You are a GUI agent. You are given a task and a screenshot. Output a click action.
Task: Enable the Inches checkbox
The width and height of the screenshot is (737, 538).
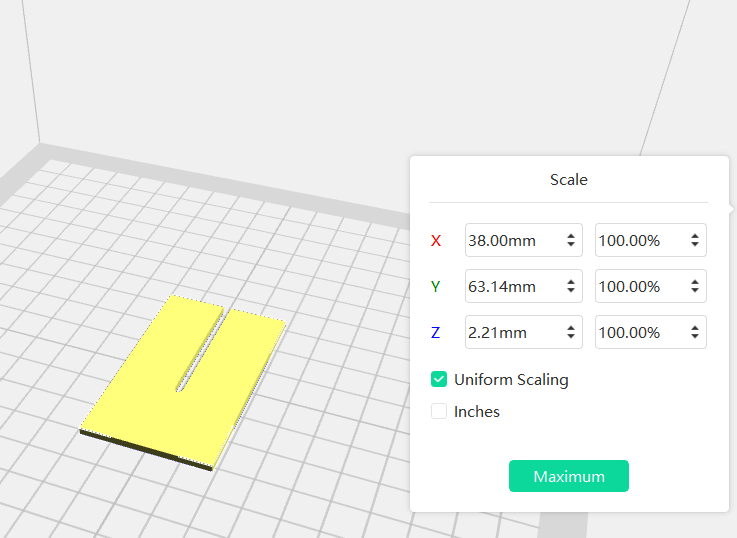[439, 411]
